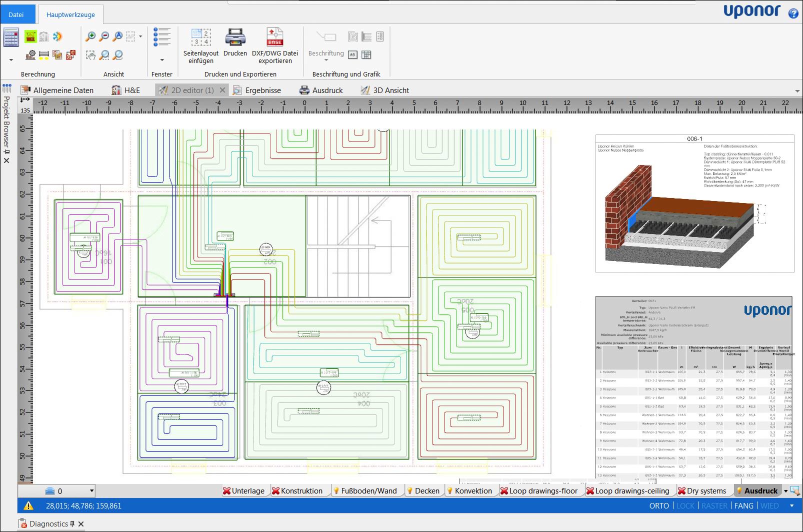Click the Uponor help question mark icon
This screenshot has height=532, width=803.
click(x=793, y=13)
